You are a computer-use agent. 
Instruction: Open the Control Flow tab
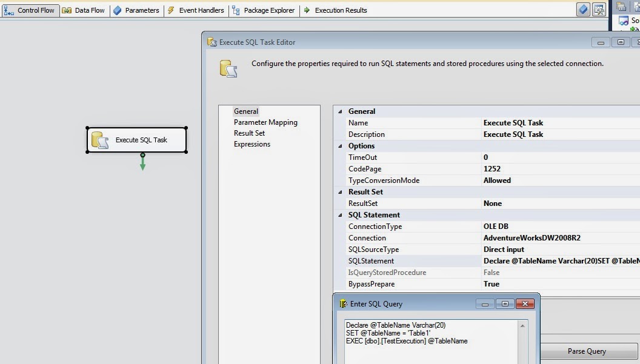[30, 10]
